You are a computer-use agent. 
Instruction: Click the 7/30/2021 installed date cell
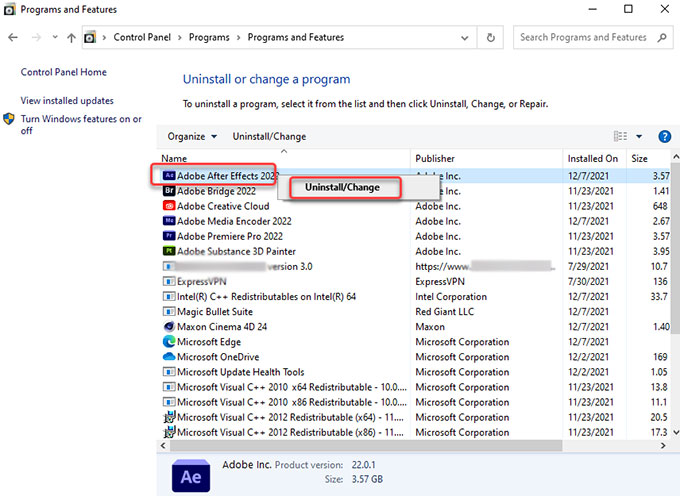click(588, 281)
